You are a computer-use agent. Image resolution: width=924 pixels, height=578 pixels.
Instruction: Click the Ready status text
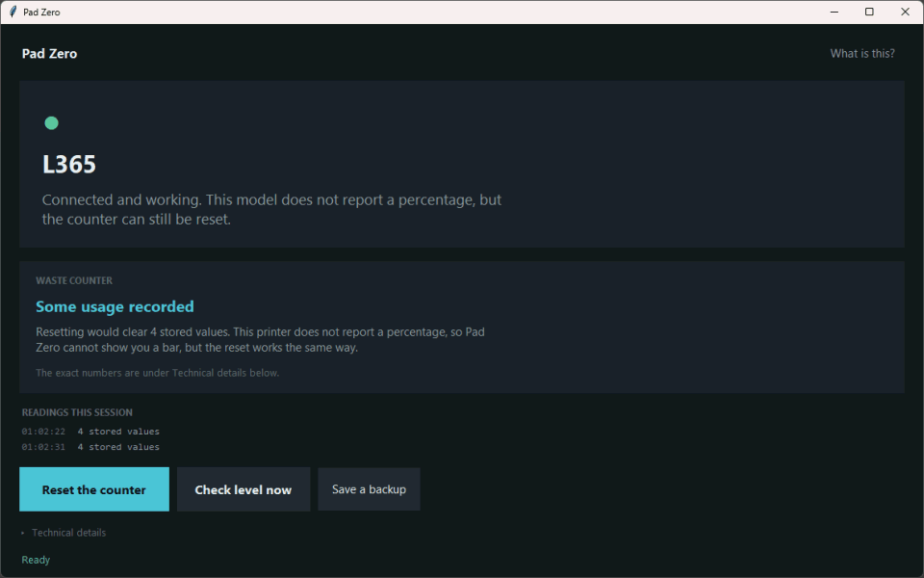pyautogui.click(x=36, y=560)
